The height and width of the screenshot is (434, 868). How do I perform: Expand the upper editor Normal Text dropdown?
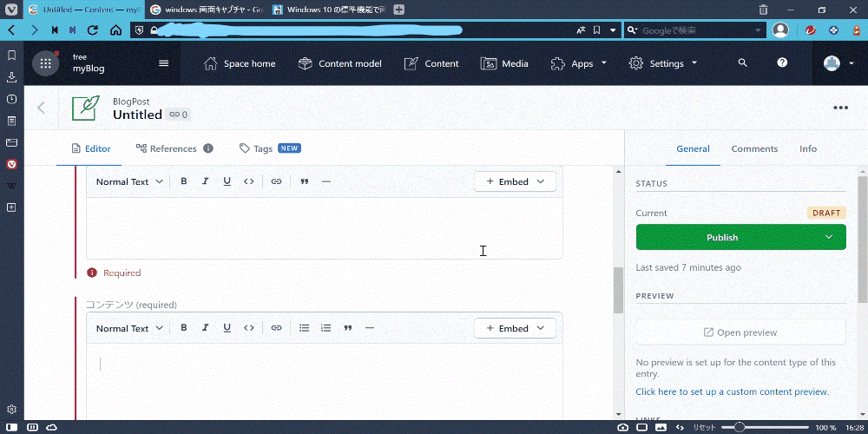(x=129, y=181)
